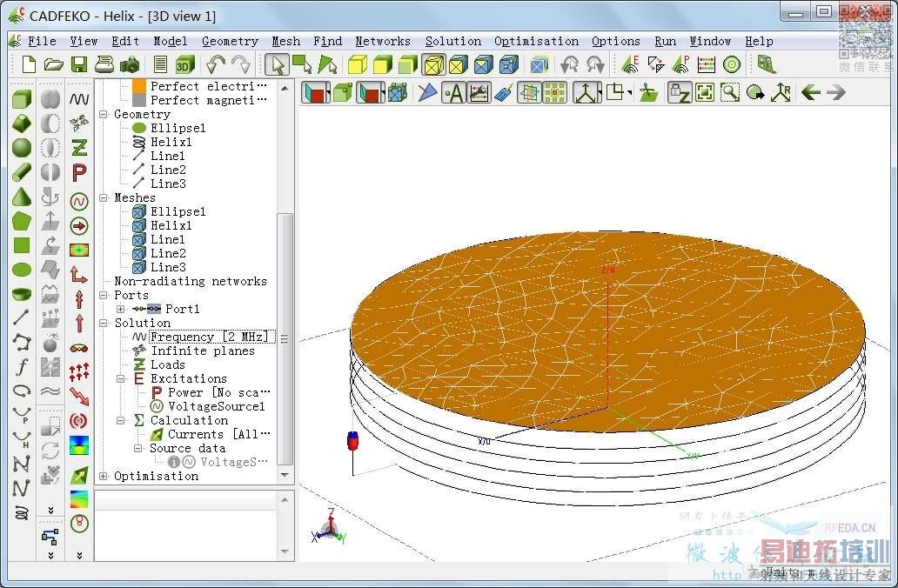Toggle the Z lock button
898x588 pixels.
(x=680, y=93)
